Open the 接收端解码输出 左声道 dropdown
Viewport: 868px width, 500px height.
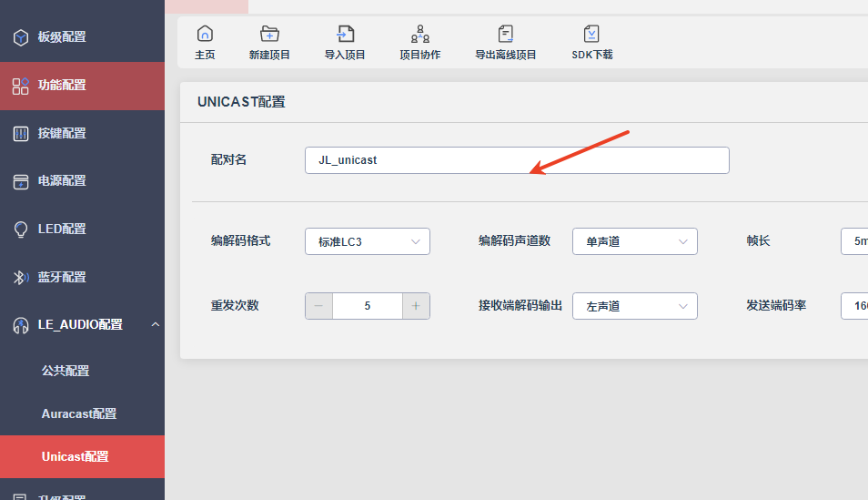click(635, 306)
